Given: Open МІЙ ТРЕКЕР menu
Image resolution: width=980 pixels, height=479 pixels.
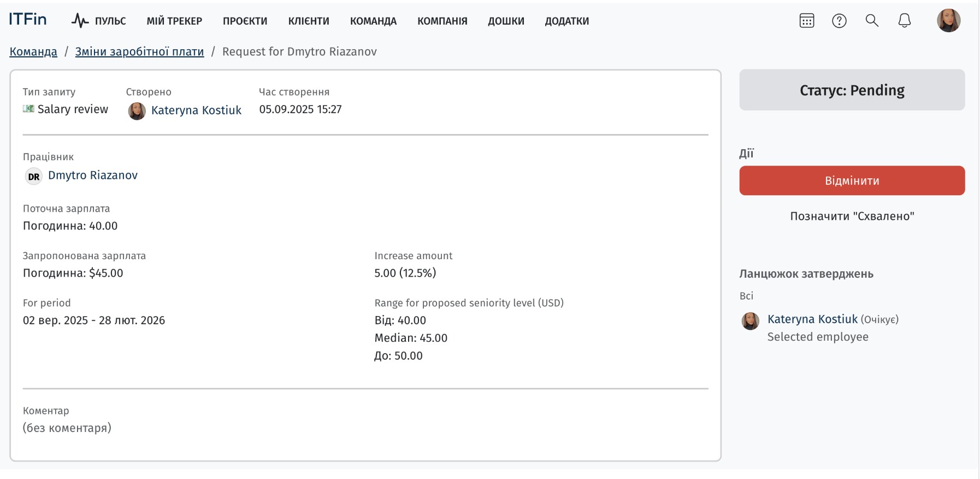Looking at the screenshot, I should pyautogui.click(x=174, y=21).
